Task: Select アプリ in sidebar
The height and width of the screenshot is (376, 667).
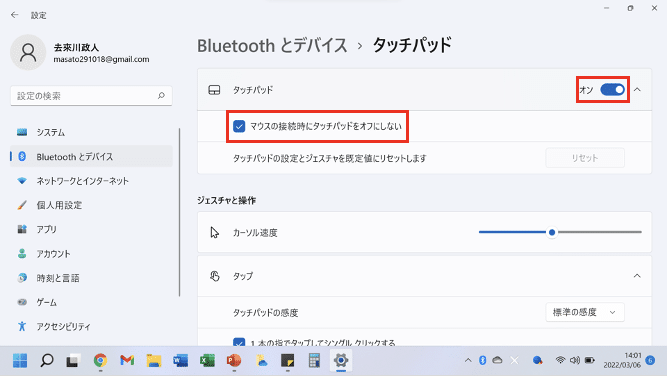Action: pyautogui.click(x=91, y=229)
